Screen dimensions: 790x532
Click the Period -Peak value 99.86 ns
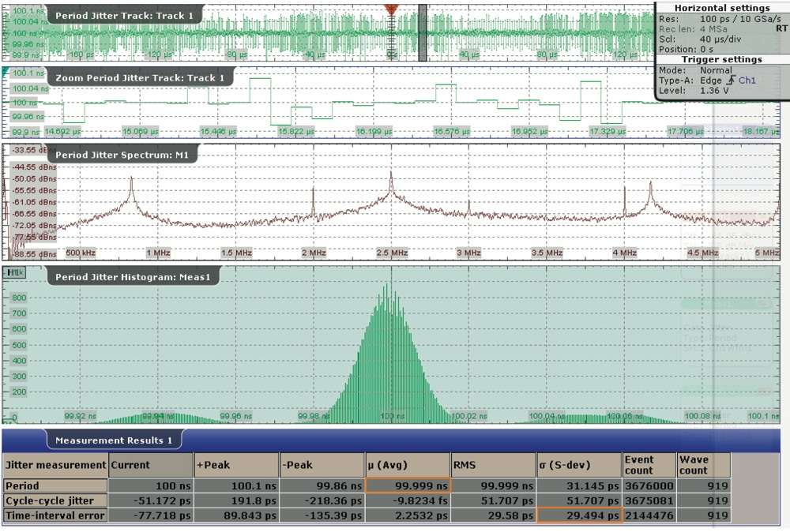pyautogui.click(x=322, y=485)
